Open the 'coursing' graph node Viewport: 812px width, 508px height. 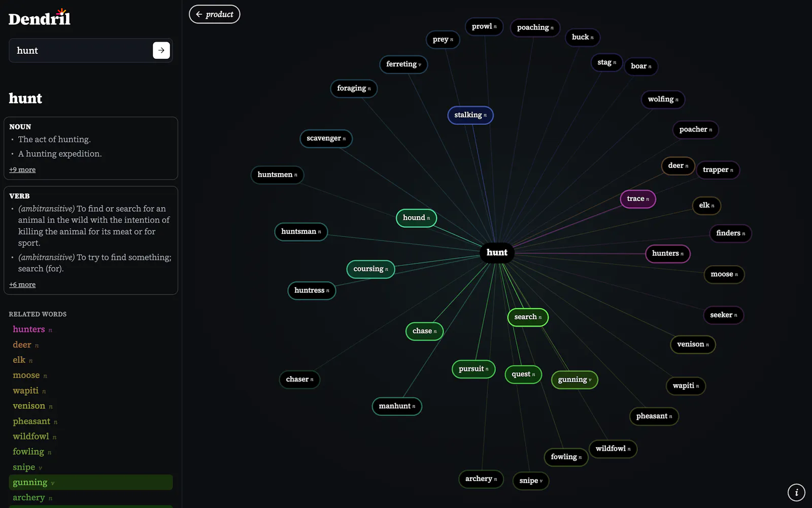[x=370, y=269]
